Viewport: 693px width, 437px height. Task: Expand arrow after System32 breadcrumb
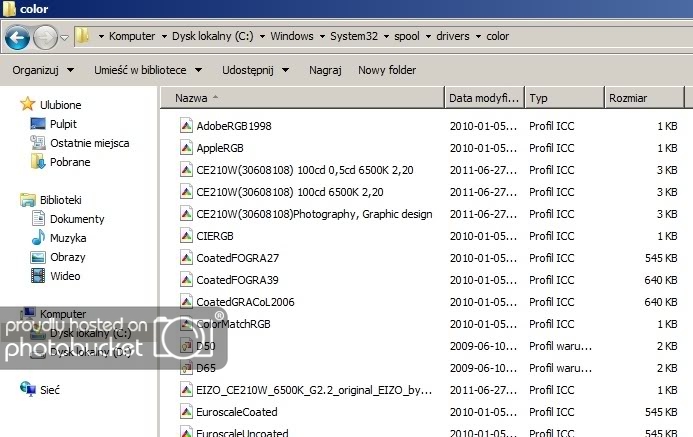pyautogui.click(x=386, y=37)
